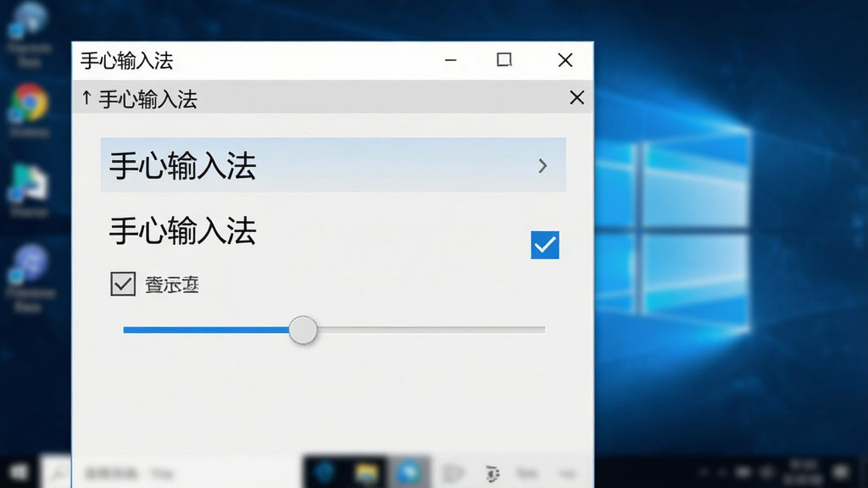868x488 pixels.
Task: Dismiss the grey header bar with its X
Action: (576, 98)
